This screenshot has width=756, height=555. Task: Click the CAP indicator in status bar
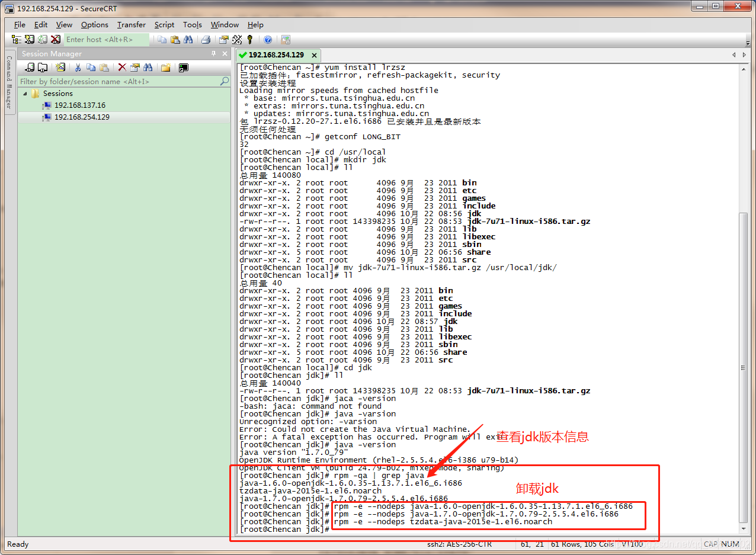pyautogui.click(x=710, y=544)
